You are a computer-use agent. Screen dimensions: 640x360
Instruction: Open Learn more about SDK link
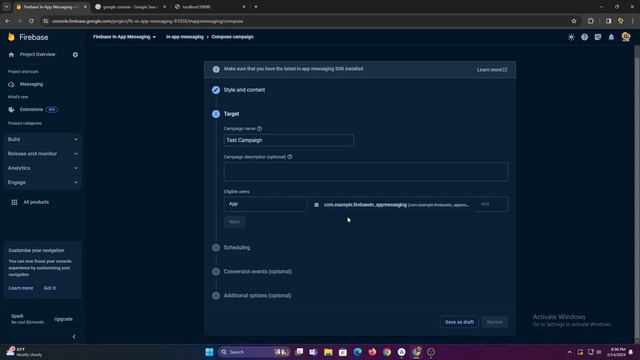click(x=492, y=70)
